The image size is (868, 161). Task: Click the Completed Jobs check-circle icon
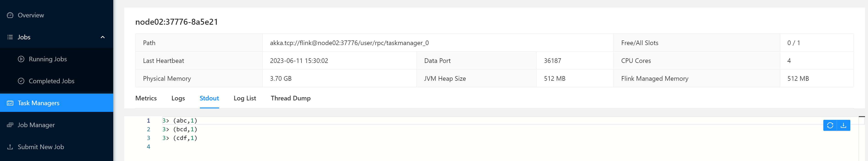point(21,81)
